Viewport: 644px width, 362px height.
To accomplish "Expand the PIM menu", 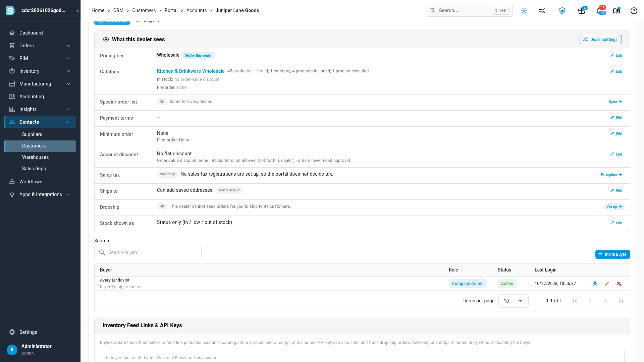I will [x=40, y=58].
